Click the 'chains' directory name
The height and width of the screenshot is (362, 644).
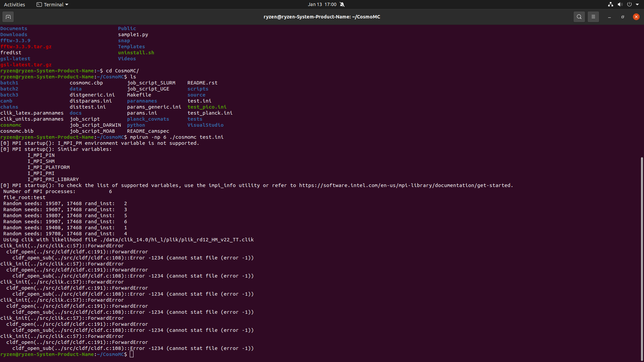click(x=9, y=107)
